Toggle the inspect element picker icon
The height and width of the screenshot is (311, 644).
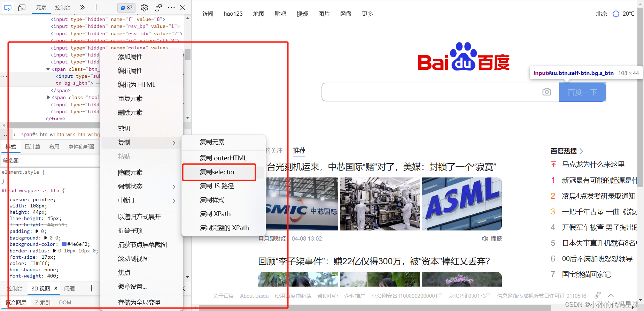(x=8, y=8)
